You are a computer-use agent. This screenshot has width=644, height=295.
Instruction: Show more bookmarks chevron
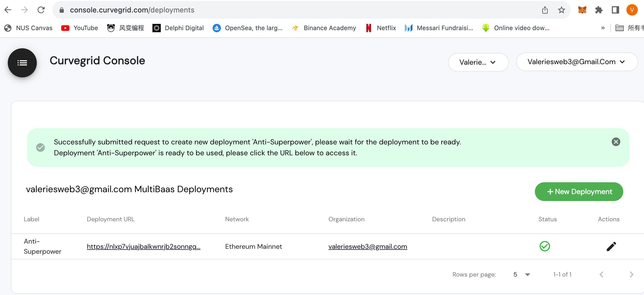point(603,28)
